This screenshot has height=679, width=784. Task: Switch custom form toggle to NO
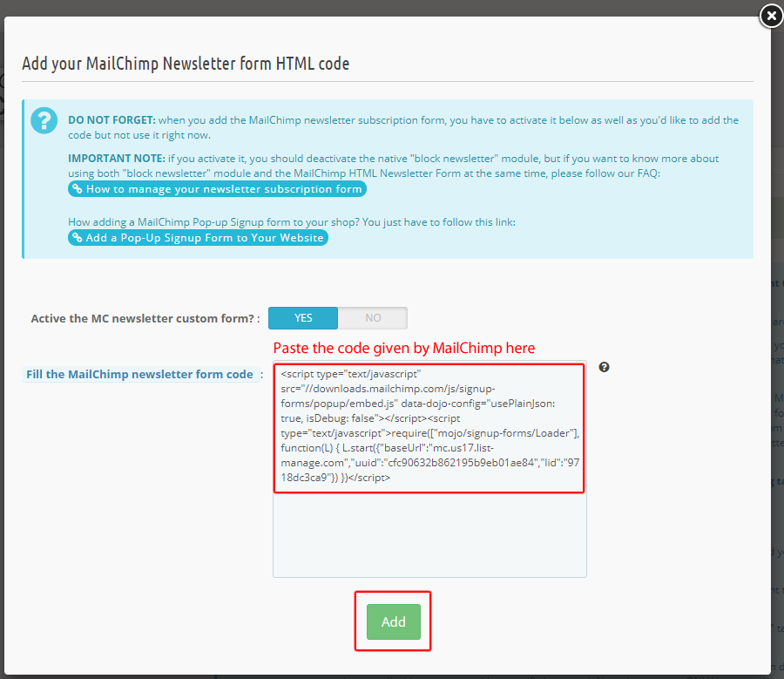pyautogui.click(x=373, y=318)
